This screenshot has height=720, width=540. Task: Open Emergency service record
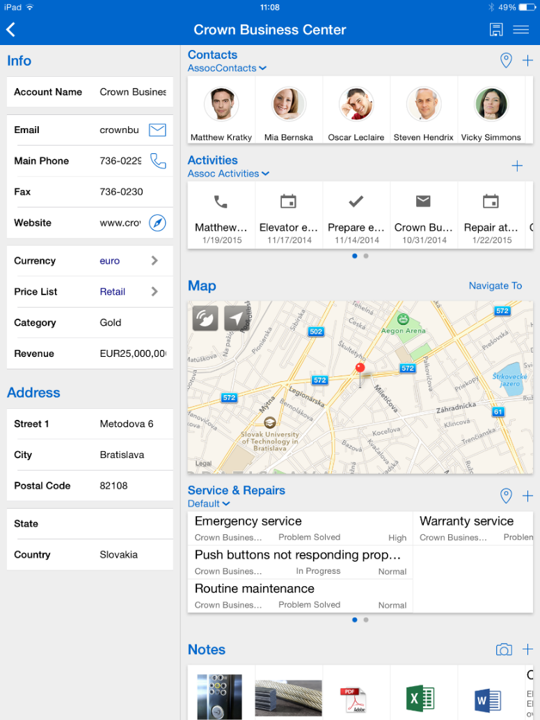[300, 529]
